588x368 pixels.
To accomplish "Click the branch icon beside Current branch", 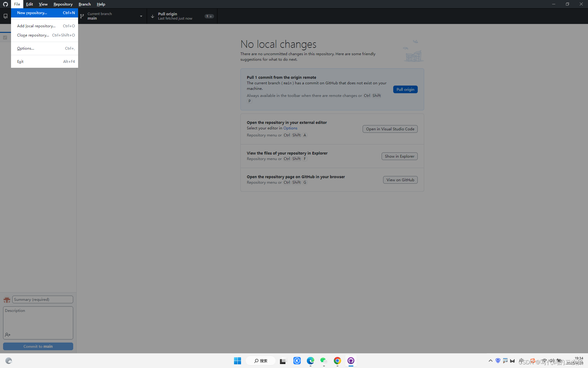I will (82, 16).
